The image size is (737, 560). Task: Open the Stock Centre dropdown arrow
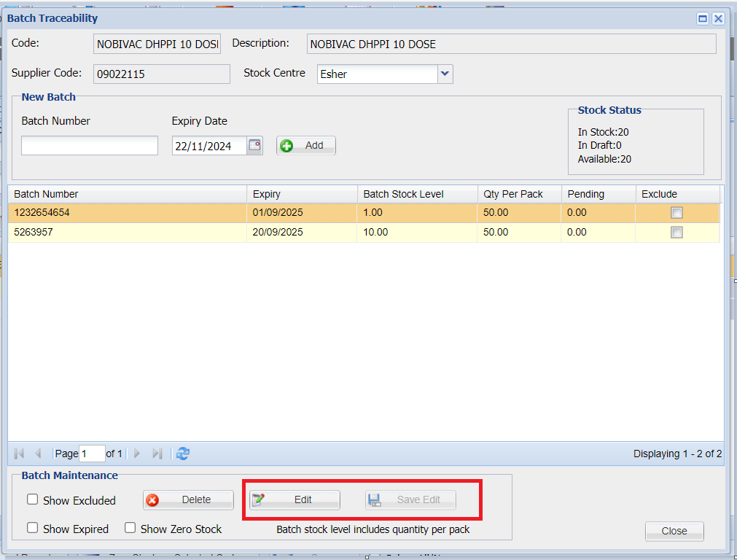point(445,74)
